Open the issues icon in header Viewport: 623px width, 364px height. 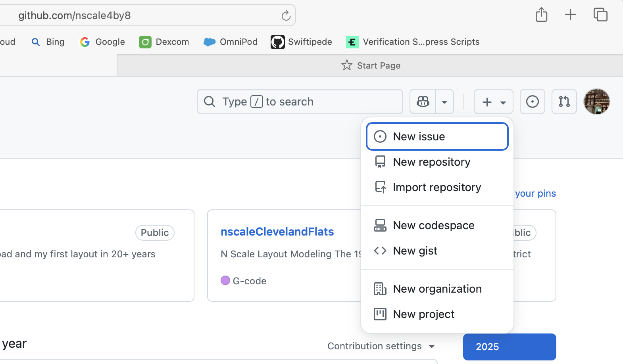coord(533,102)
